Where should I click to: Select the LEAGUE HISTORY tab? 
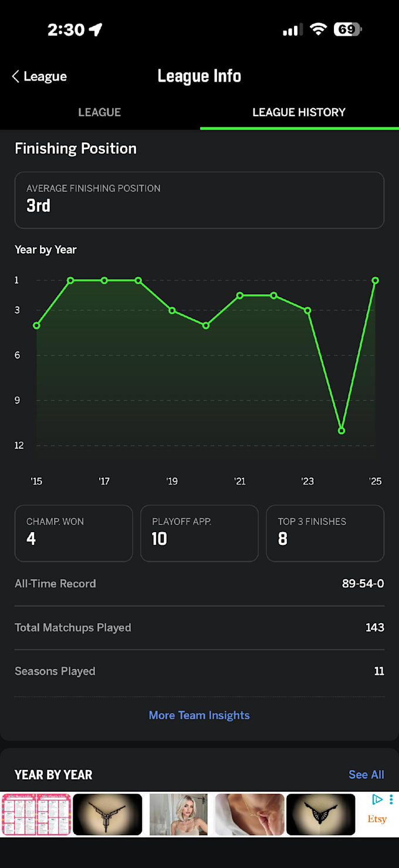pos(299,112)
